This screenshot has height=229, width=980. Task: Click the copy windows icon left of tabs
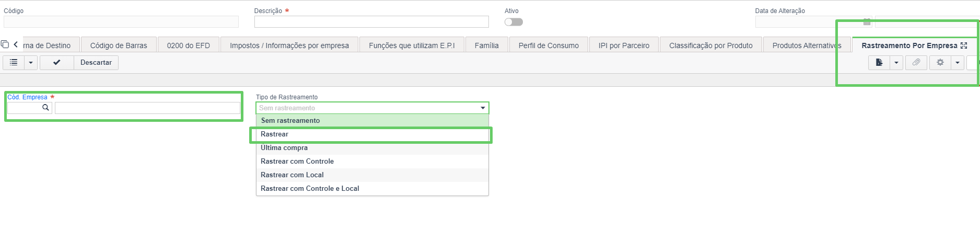(x=5, y=44)
